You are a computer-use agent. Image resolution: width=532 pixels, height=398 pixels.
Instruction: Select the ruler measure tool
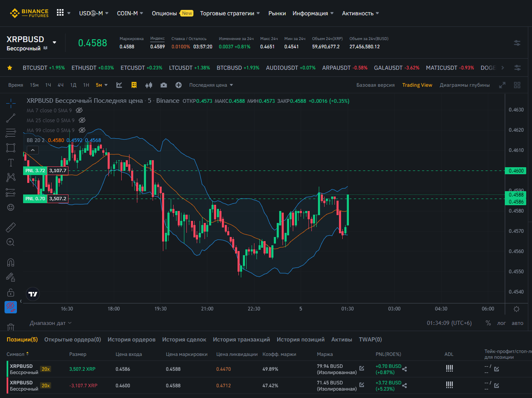(x=11, y=227)
